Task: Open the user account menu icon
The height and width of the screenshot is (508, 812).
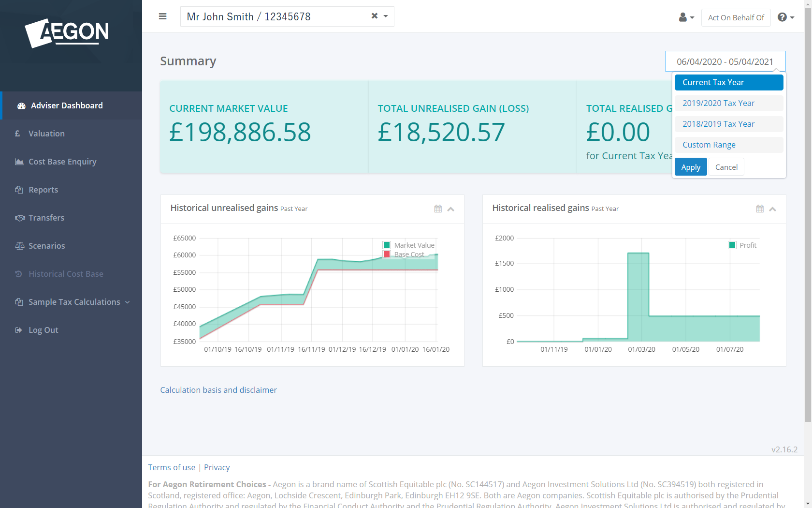Action: pyautogui.click(x=686, y=17)
